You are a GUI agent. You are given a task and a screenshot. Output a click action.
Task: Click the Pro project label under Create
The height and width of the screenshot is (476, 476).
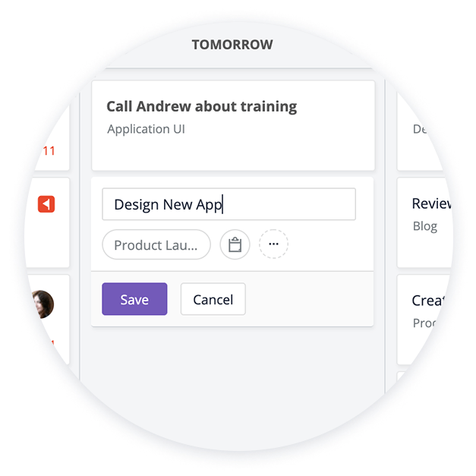[x=424, y=323]
